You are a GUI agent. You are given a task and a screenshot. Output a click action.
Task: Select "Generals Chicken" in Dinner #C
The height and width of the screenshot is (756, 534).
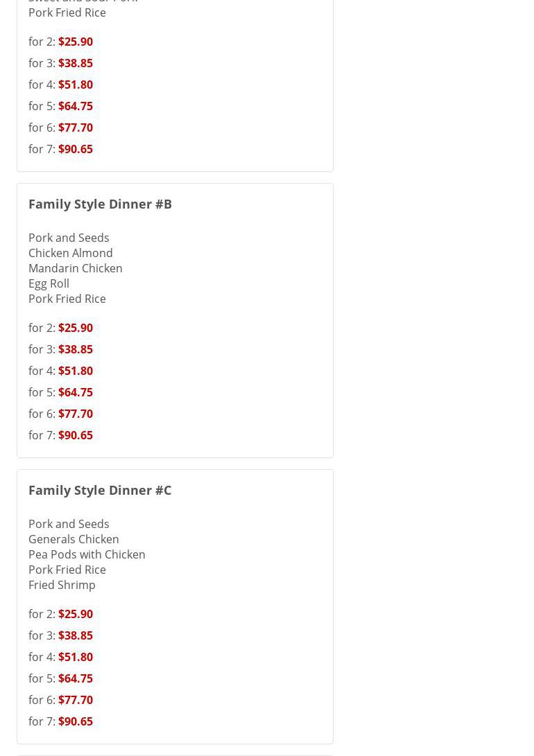(74, 539)
